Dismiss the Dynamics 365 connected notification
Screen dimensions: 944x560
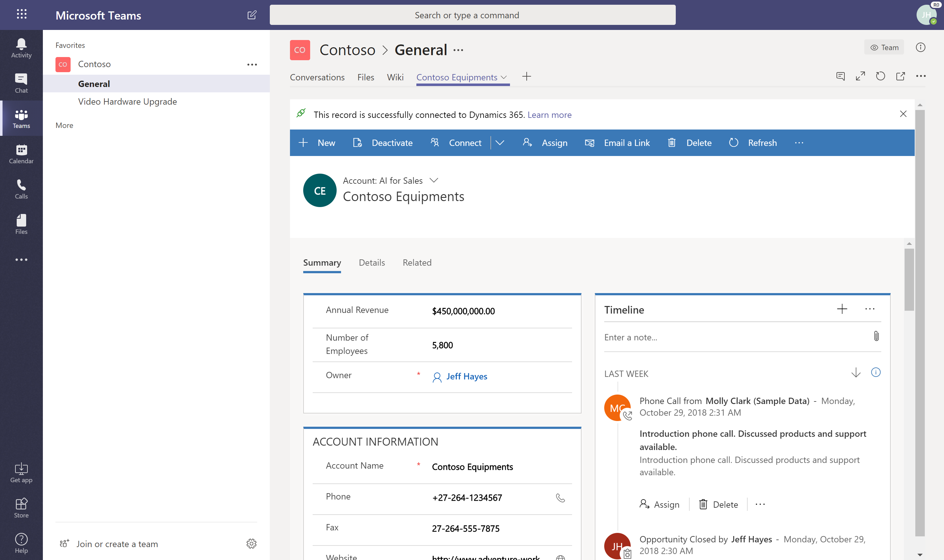(903, 114)
